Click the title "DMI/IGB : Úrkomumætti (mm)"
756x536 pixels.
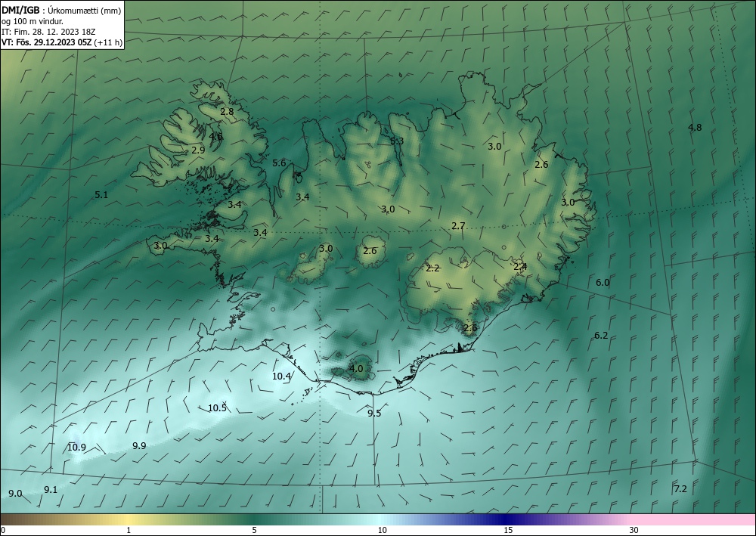(61, 10)
